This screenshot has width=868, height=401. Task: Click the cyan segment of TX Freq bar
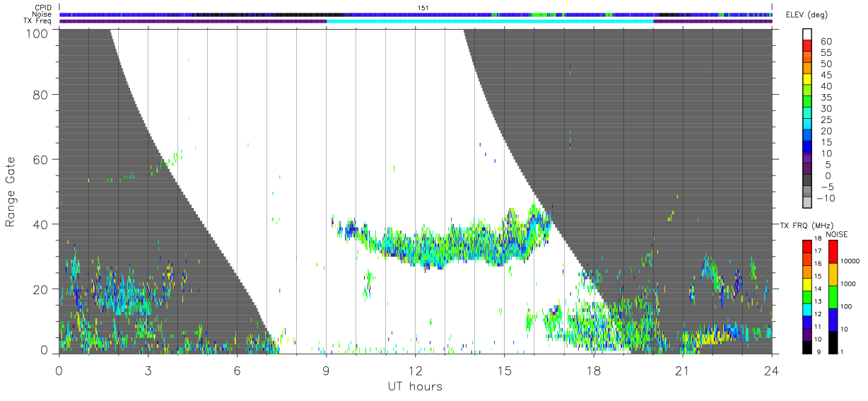point(490,21)
